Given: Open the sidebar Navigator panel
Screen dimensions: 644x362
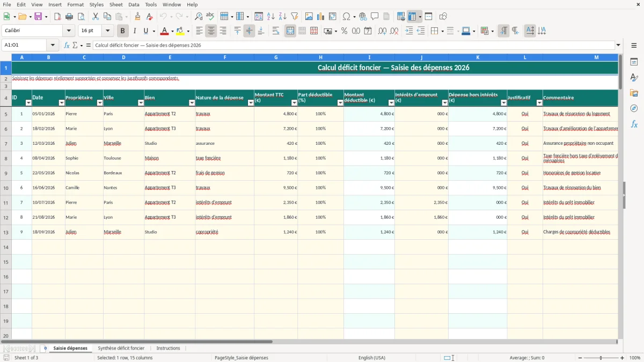Looking at the screenshot, I should (x=634, y=108).
